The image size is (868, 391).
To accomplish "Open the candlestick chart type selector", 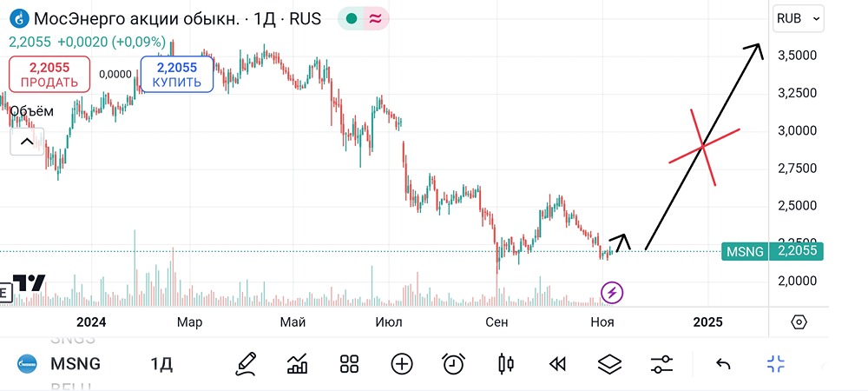I will 506,364.
